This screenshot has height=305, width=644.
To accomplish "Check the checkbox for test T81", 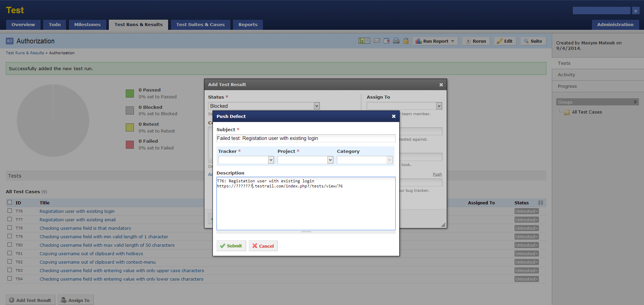I will 9,253.
